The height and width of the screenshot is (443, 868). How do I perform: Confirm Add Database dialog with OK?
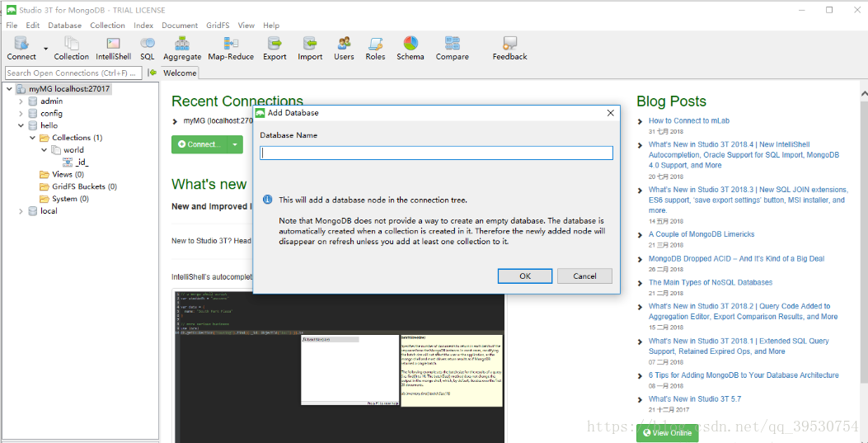click(x=525, y=276)
